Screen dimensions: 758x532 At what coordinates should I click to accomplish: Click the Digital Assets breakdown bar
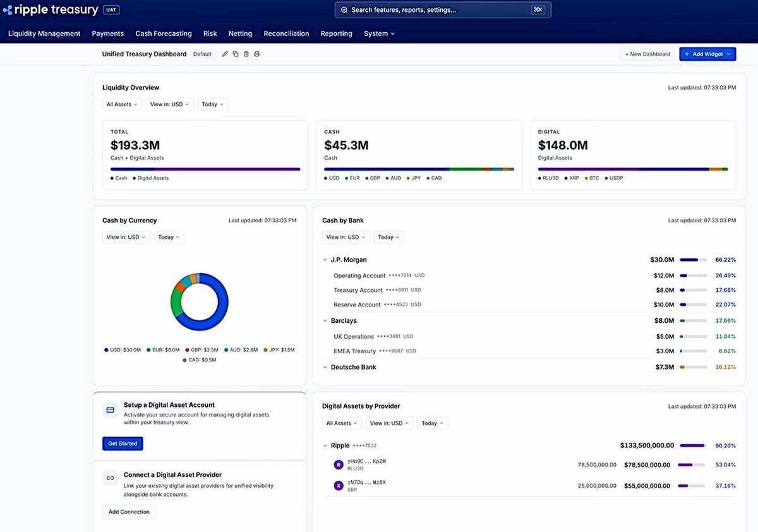(633, 169)
